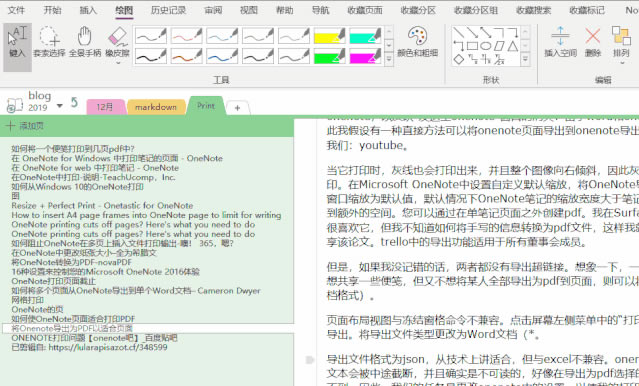Open the eraser options dropdown arrow

pyautogui.click(x=118, y=63)
